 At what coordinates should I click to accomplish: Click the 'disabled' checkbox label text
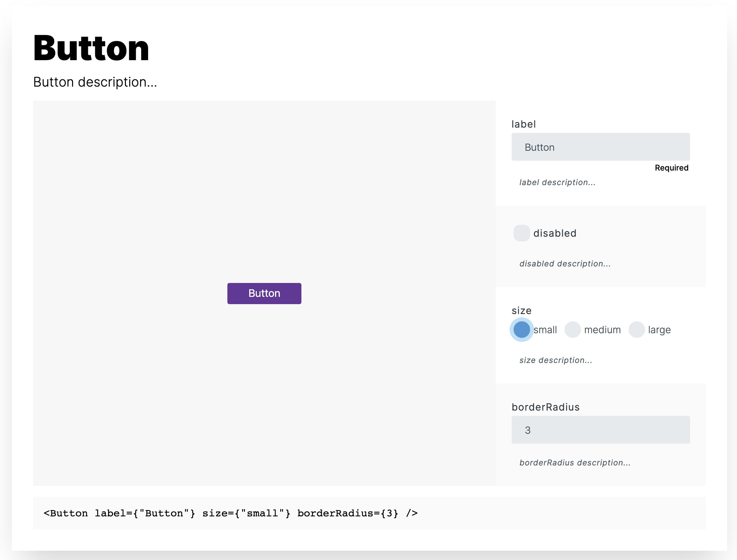click(x=555, y=233)
